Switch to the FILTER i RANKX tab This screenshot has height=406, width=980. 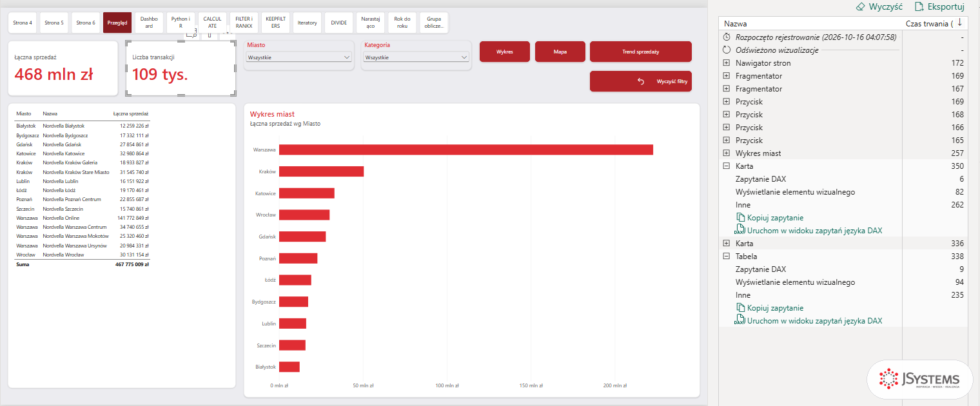click(x=244, y=23)
